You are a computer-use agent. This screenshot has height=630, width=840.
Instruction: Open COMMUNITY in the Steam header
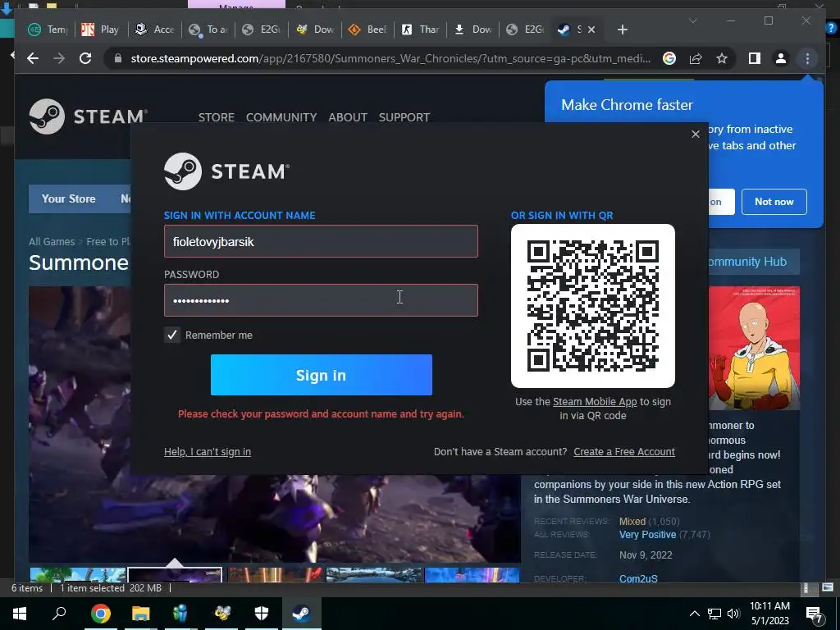pyautogui.click(x=281, y=117)
